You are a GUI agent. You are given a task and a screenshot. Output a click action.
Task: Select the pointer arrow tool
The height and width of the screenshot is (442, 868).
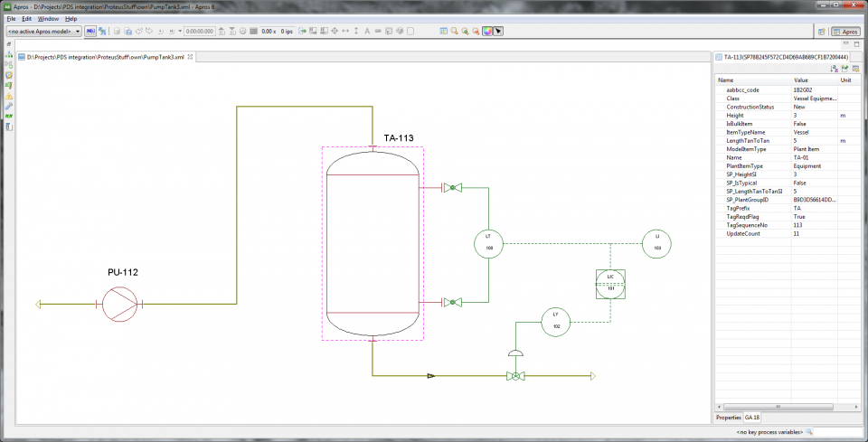click(497, 32)
